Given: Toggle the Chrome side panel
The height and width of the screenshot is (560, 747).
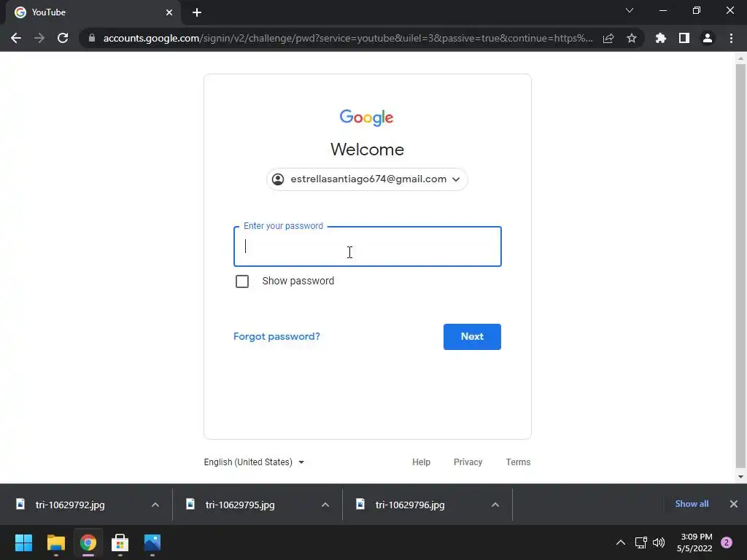Looking at the screenshot, I should 684,38.
